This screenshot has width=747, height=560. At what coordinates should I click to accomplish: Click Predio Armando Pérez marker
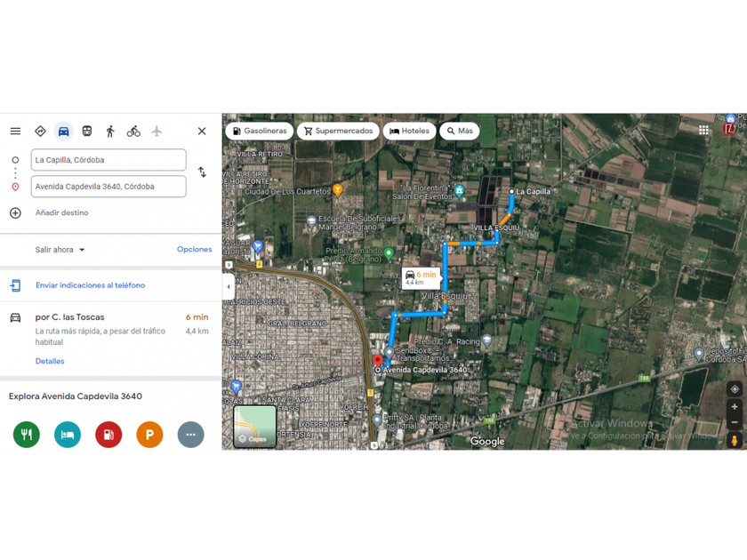tap(390, 254)
